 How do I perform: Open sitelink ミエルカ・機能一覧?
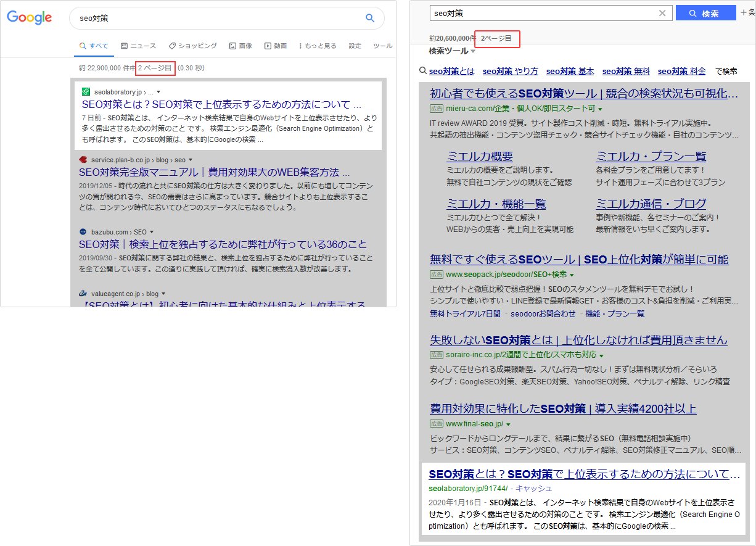(x=496, y=204)
